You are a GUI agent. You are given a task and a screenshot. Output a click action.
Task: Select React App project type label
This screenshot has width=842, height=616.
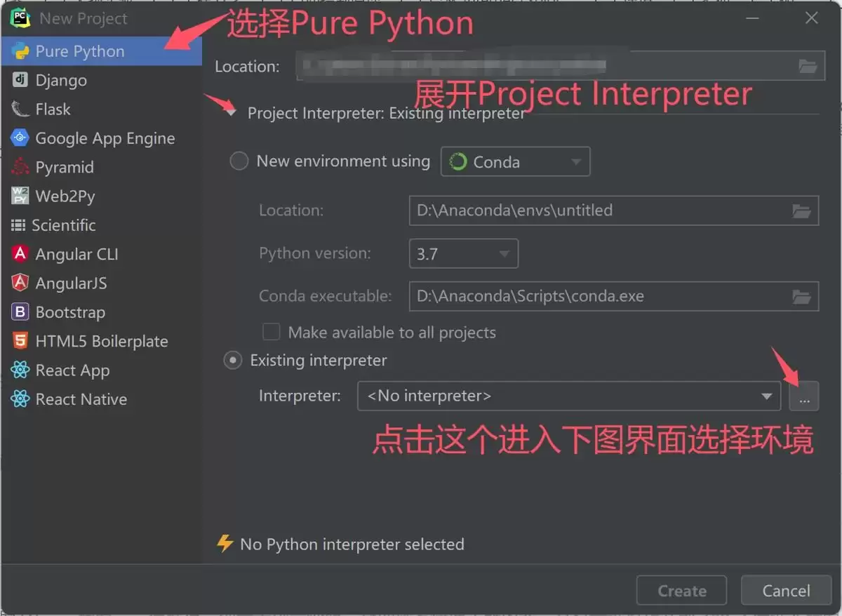tap(73, 370)
